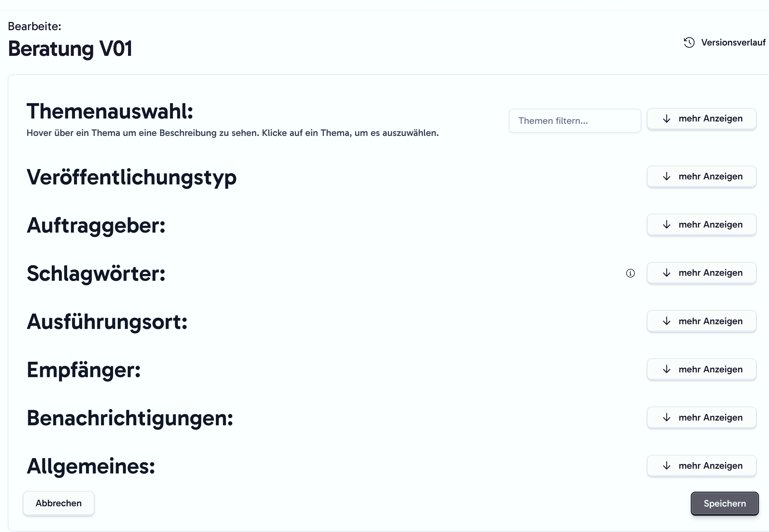Click the down arrow icon in Allgemeines row

667,466
